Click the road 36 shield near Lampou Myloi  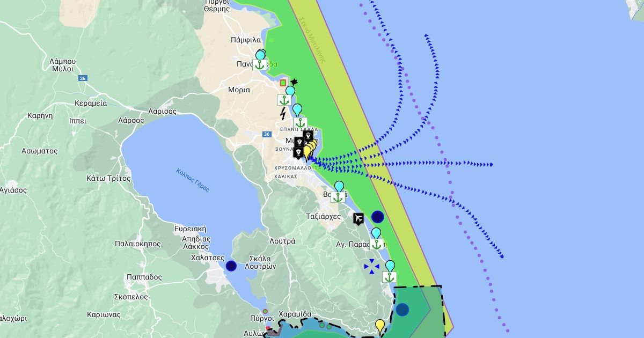click(x=82, y=78)
